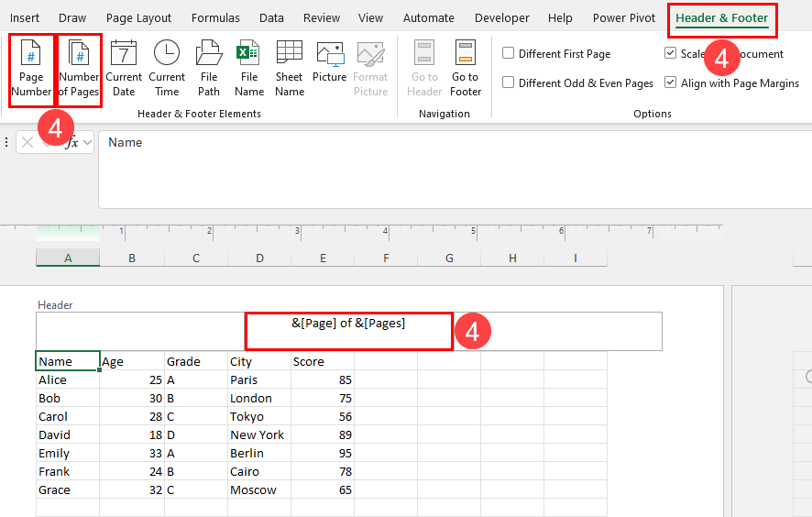Viewport: 812px width, 517px height.
Task: Select column F header
Action: point(386,258)
